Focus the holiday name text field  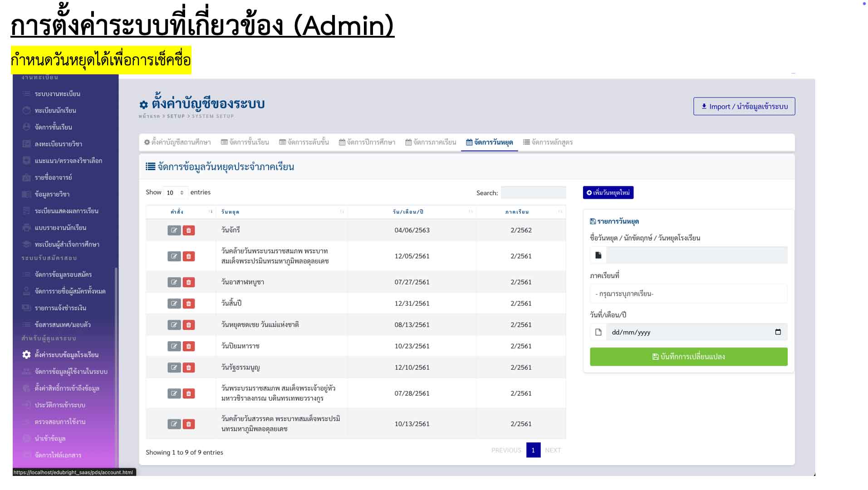[696, 255]
